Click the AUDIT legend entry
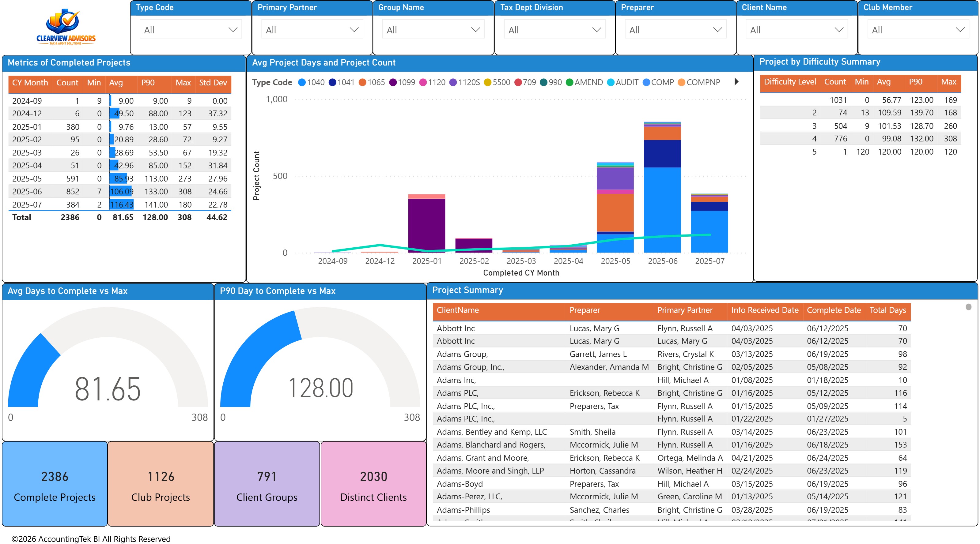Image resolution: width=980 pixels, height=544 pixels. coord(622,82)
